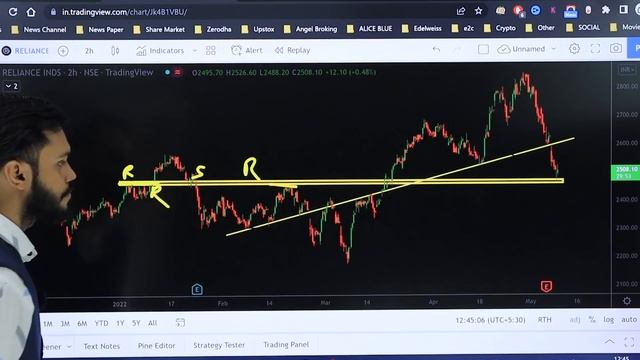Open the Other bookmark folder
The height and width of the screenshot is (360, 640).
[x=540, y=28]
